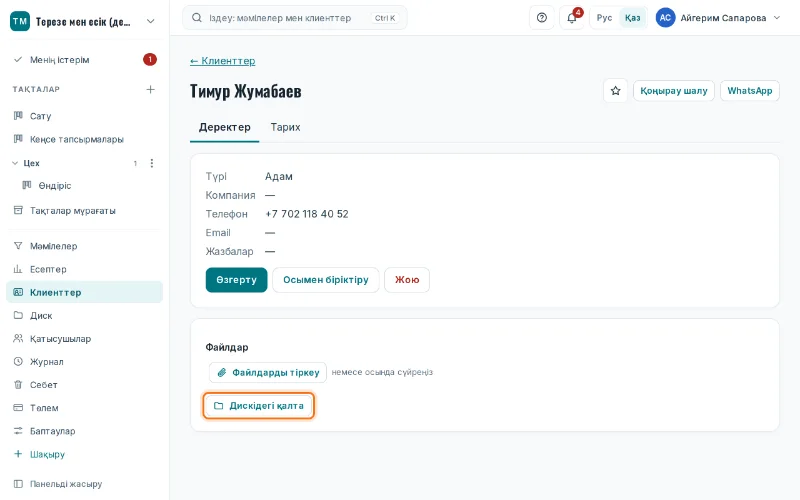The height and width of the screenshot is (500, 800).
Task: Click board icon beside Сату
Action: point(18,116)
